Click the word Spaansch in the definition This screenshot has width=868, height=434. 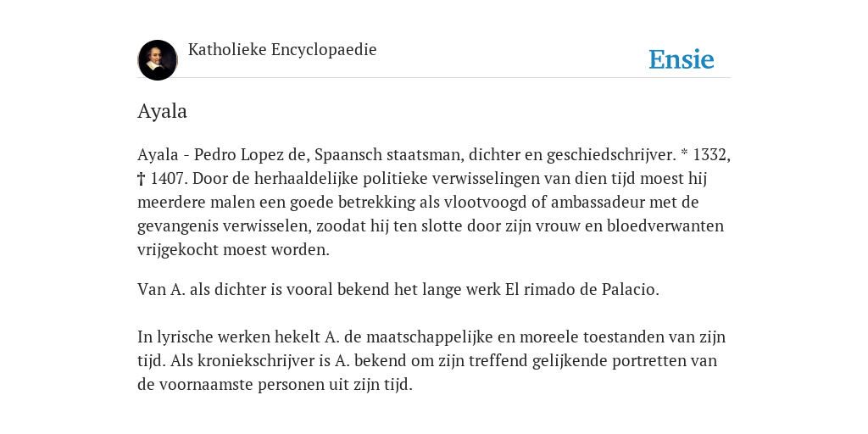[348, 156]
